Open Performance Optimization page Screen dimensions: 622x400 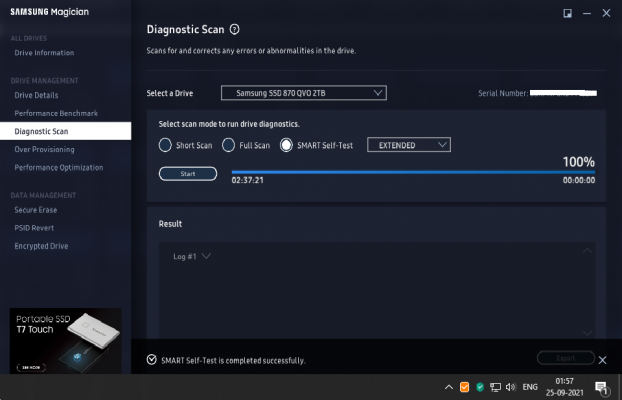(x=59, y=167)
